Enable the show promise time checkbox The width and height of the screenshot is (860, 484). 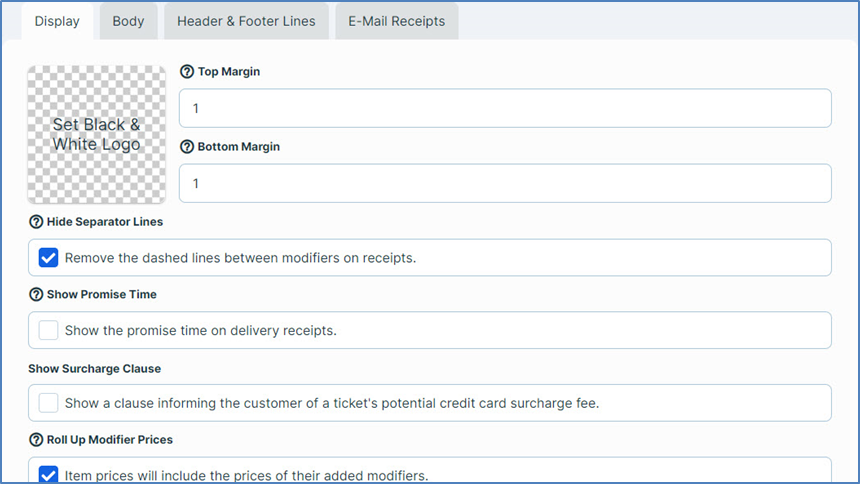(48, 330)
